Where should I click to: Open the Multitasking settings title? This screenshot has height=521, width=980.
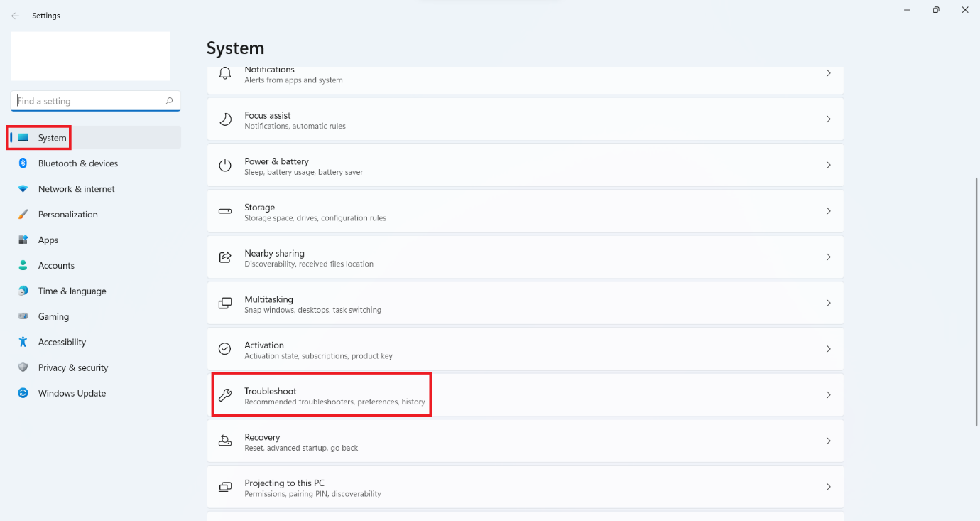[x=268, y=299]
